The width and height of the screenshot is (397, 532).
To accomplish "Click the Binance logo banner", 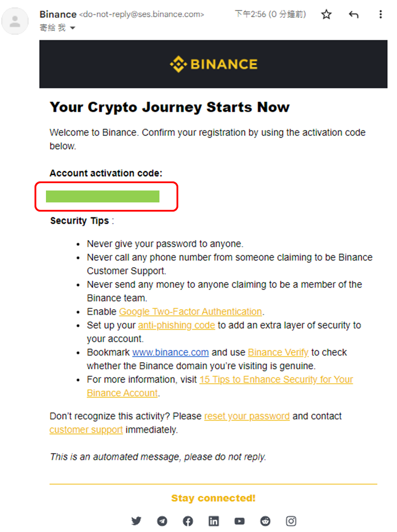I will point(213,64).
